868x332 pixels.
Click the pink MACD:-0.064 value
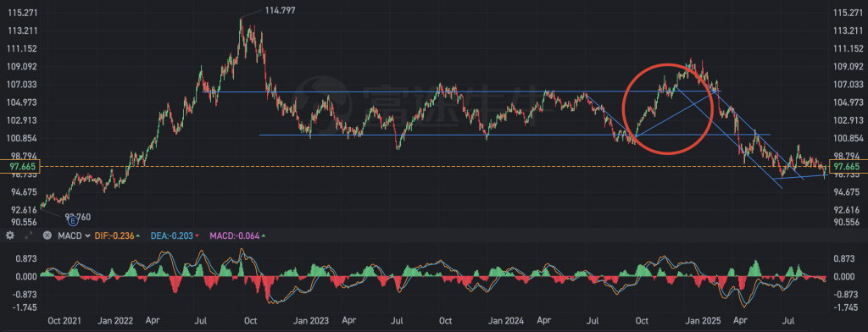click(236, 235)
